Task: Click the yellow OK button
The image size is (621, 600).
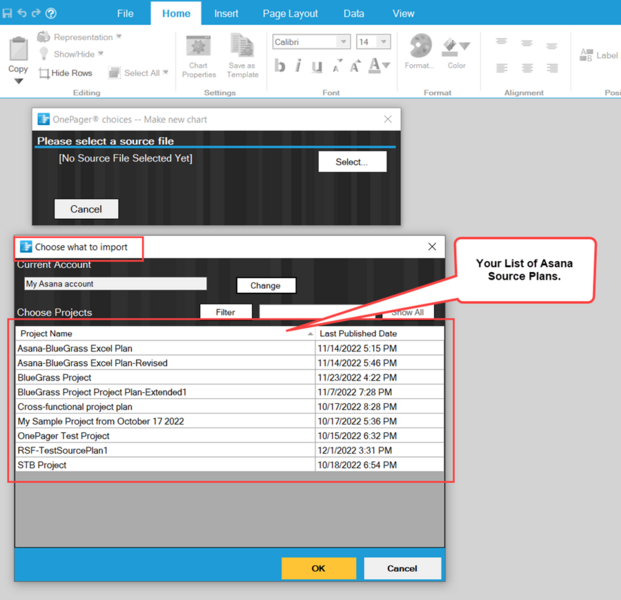Action: coord(318,568)
